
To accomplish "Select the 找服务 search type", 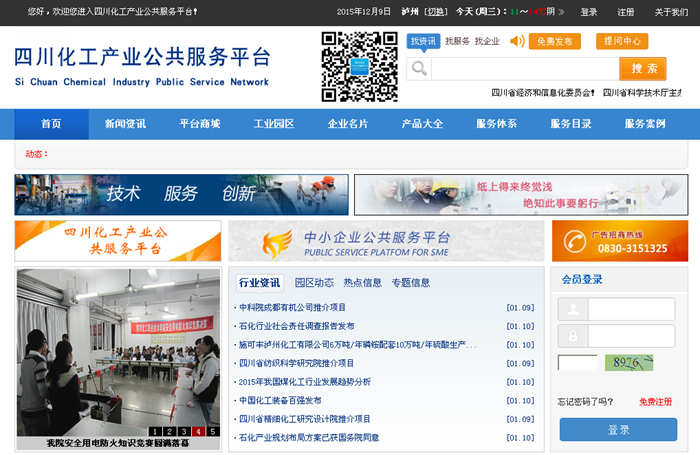I will tap(457, 41).
